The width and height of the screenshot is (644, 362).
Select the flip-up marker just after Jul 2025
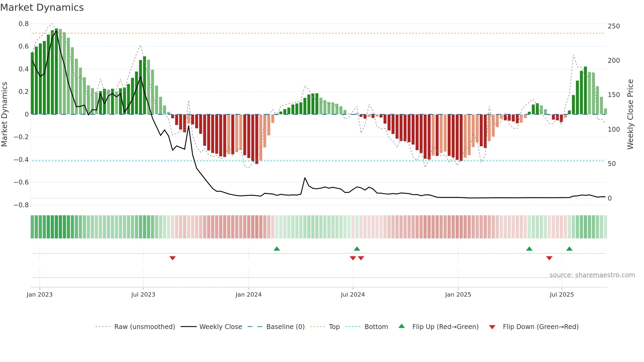(x=569, y=249)
